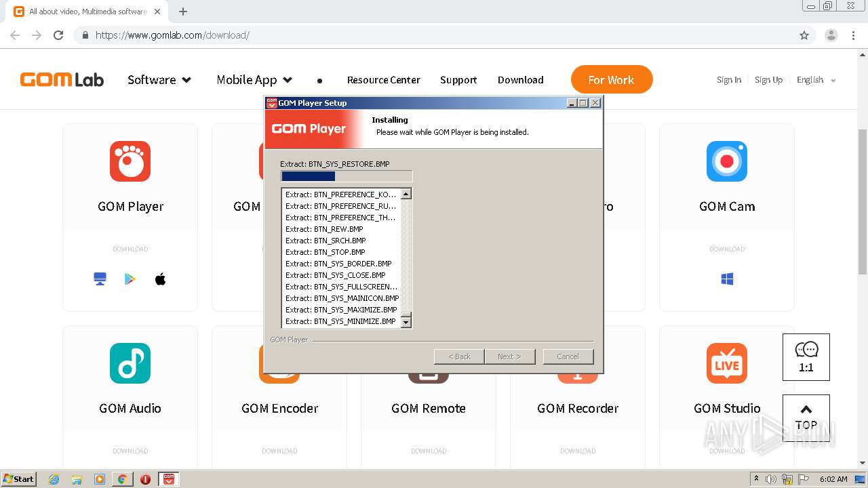Open the GOM Audio product icon
The height and width of the screenshot is (488, 868).
pyautogui.click(x=130, y=363)
